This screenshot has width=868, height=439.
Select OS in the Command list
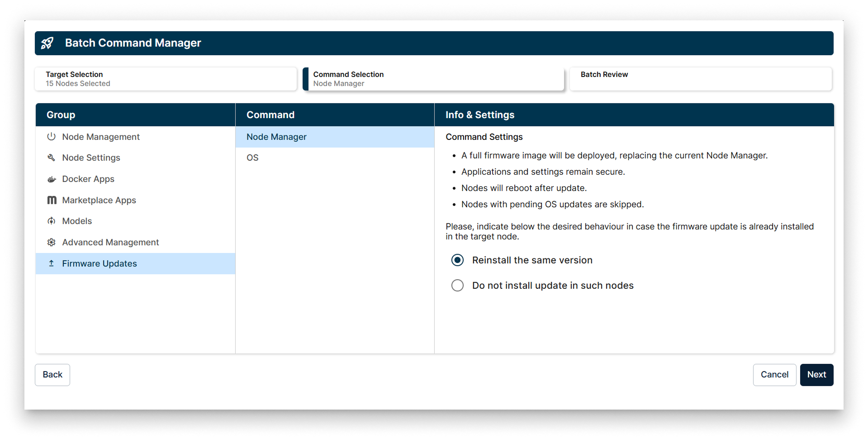[x=252, y=157]
